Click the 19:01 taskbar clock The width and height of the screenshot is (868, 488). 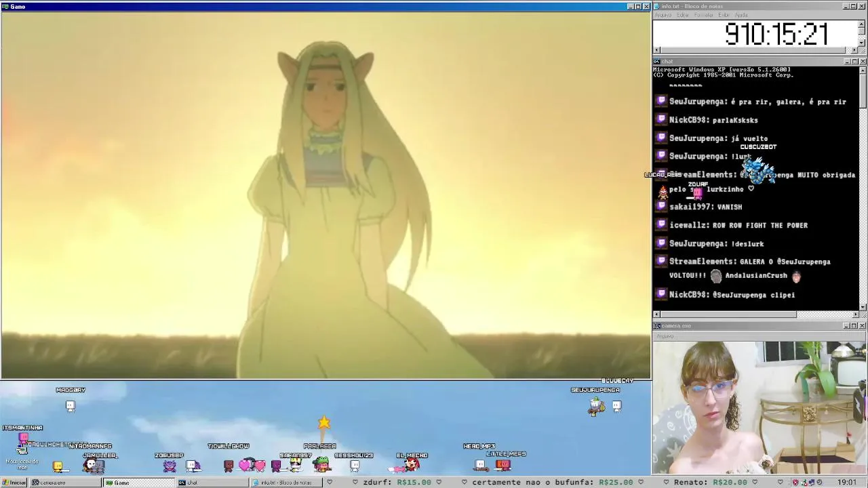(846, 483)
